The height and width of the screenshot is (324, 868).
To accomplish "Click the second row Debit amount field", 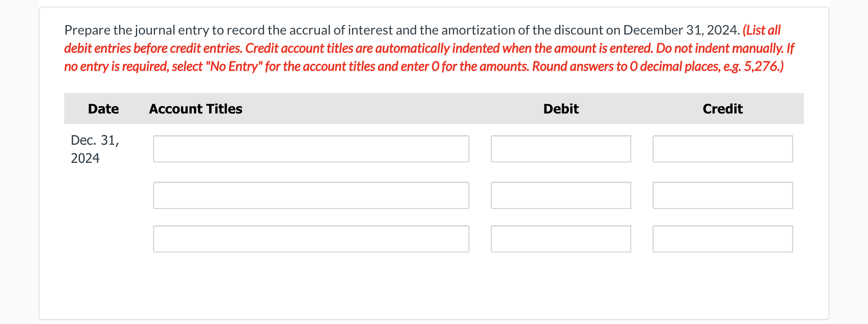I will [x=560, y=195].
